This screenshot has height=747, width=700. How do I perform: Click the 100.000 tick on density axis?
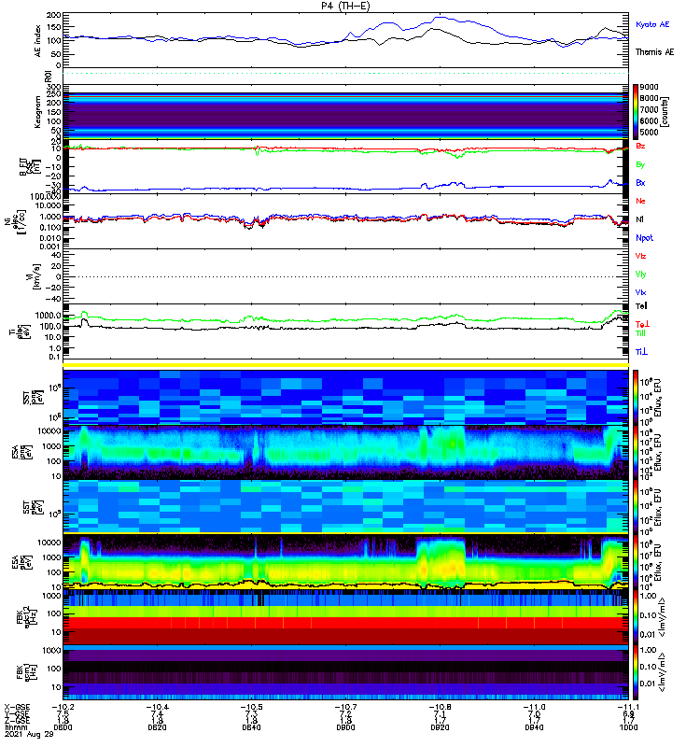tap(45, 196)
